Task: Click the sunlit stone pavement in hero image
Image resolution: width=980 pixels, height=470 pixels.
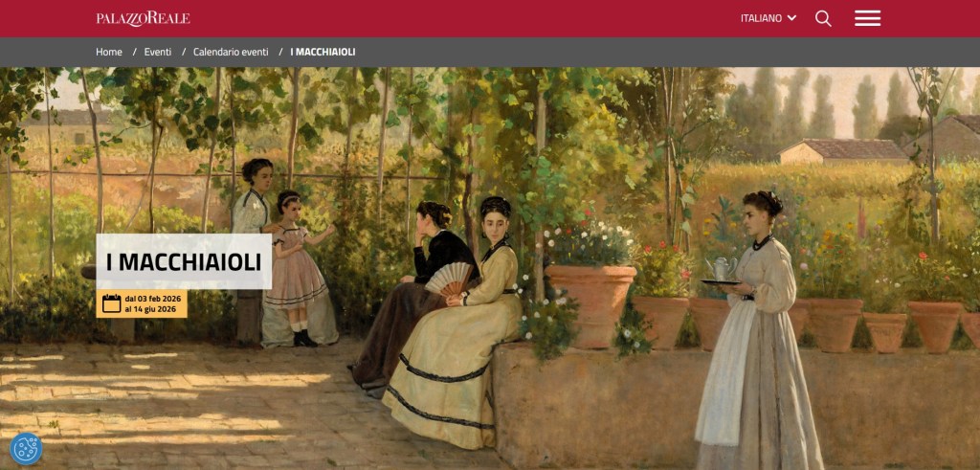Action: (188, 400)
